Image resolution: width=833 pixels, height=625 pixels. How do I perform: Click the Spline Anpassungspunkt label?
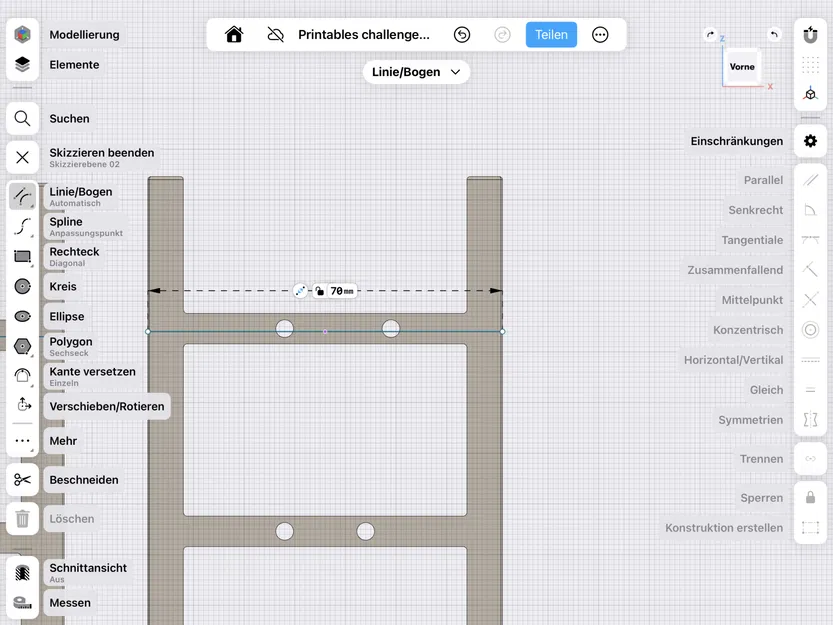coord(86,226)
